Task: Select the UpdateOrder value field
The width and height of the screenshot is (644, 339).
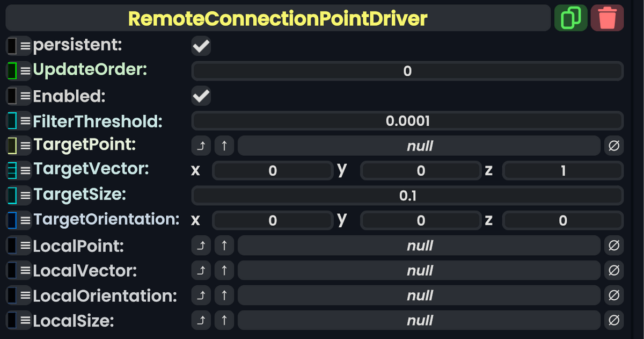Action: click(407, 70)
